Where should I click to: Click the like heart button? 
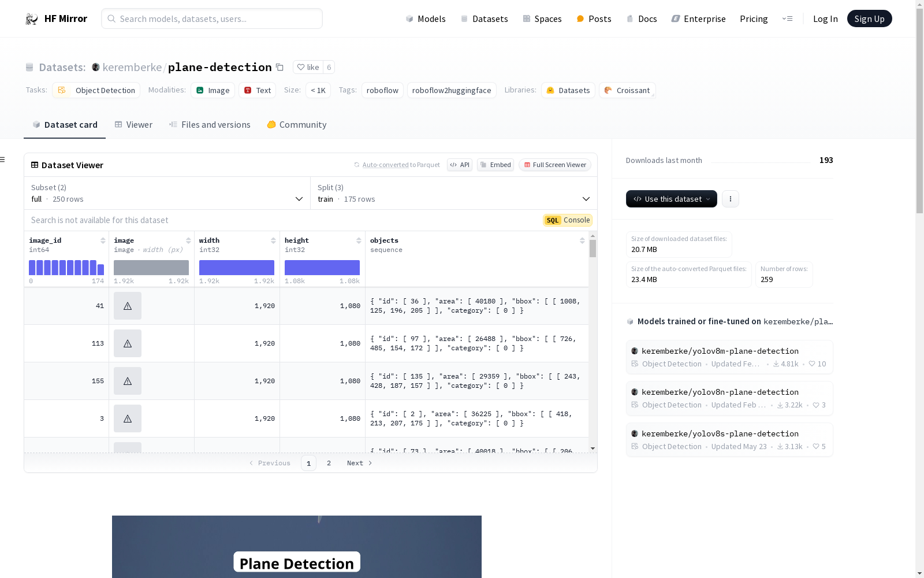[308, 67]
